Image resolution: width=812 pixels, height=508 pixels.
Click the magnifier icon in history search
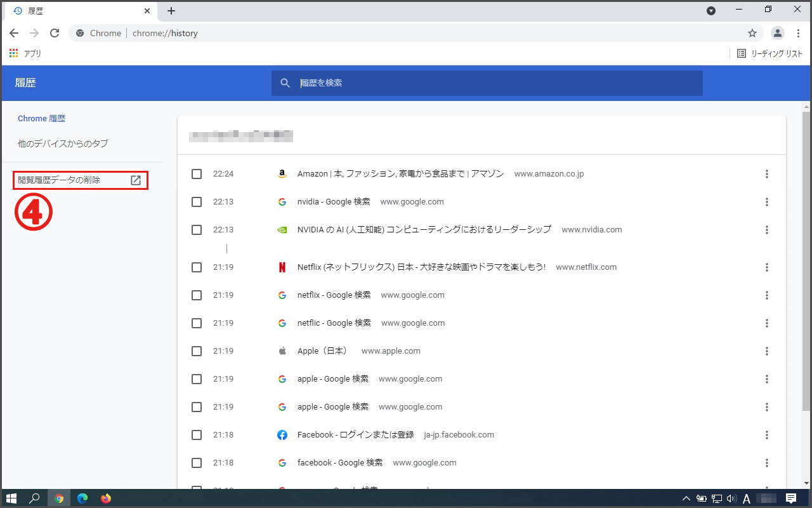[x=285, y=83]
